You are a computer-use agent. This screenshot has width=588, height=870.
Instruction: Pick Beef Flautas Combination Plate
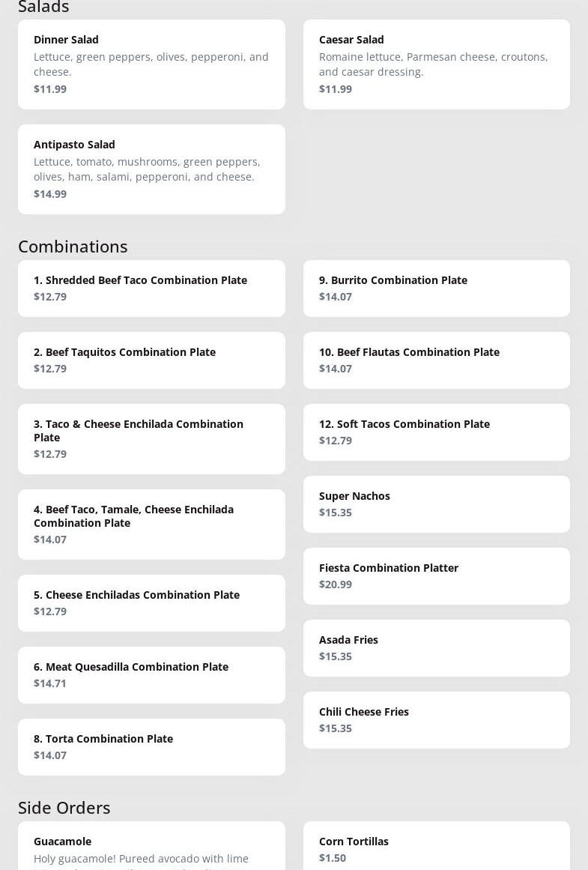(436, 360)
